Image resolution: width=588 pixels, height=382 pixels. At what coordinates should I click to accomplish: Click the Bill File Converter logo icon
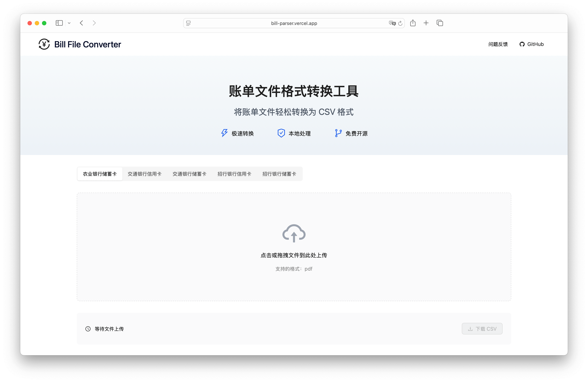tap(44, 44)
